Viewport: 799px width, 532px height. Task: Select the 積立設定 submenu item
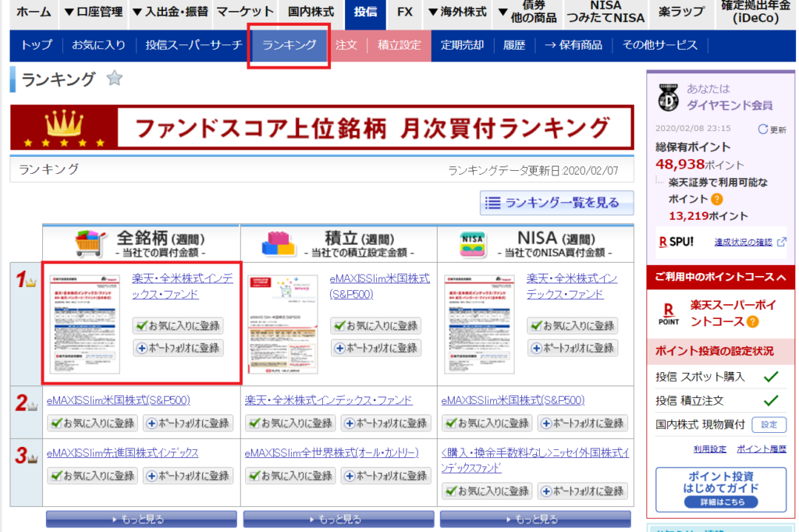coord(399,44)
